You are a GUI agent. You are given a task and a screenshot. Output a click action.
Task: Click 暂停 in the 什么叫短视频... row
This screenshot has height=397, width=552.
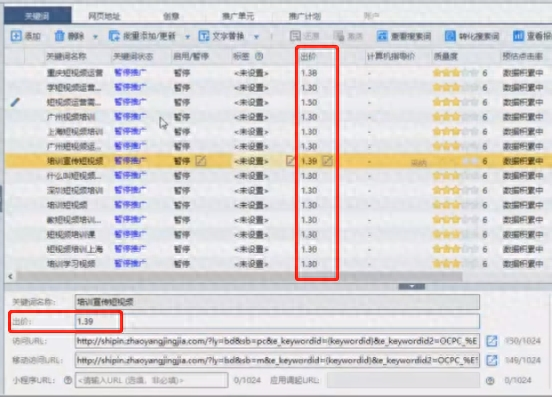point(182,176)
